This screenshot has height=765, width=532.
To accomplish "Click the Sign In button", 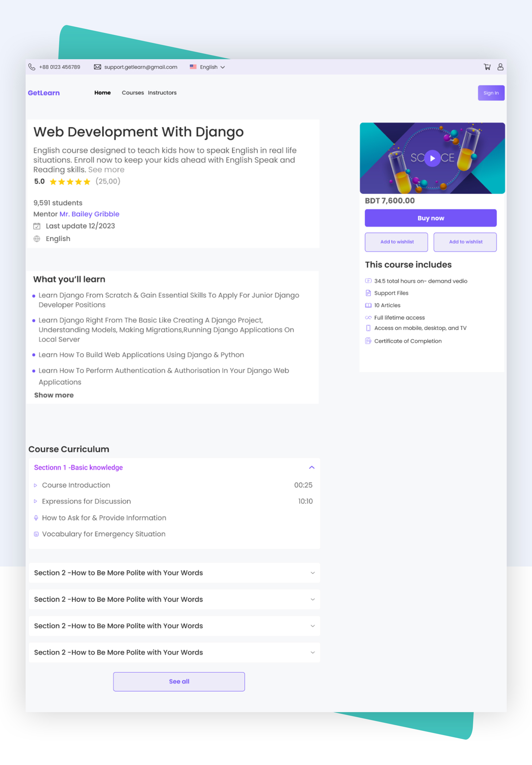I will (491, 93).
